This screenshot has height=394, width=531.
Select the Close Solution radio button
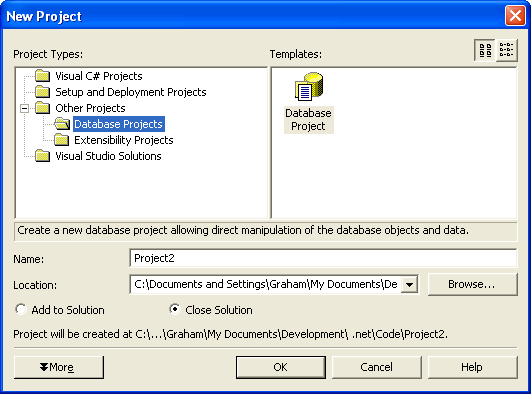(x=175, y=309)
